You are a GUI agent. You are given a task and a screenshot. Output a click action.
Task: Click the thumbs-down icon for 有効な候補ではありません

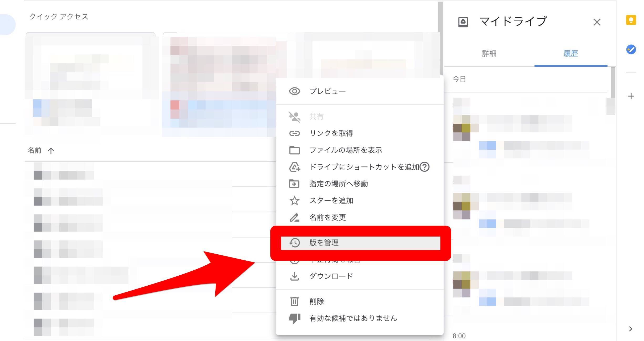(294, 318)
